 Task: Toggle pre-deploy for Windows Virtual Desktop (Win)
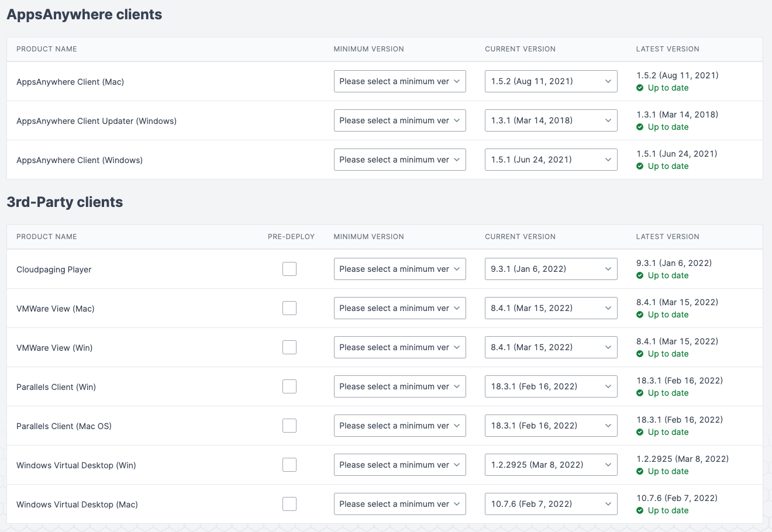289,465
